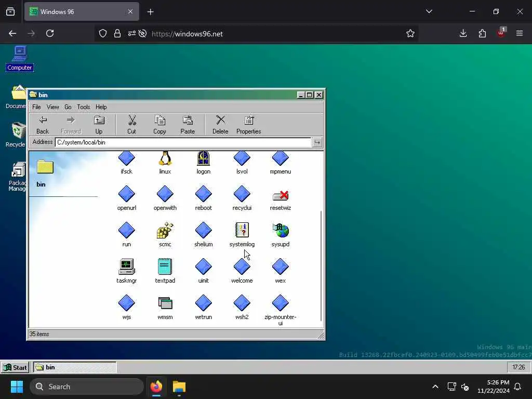Show hidden tray icons chevron
This screenshot has width=532, height=399.
pyautogui.click(x=435, y=387)
